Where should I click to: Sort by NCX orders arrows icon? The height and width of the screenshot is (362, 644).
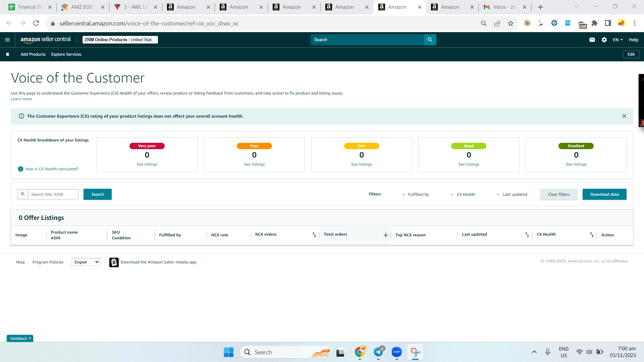(314, 235)
